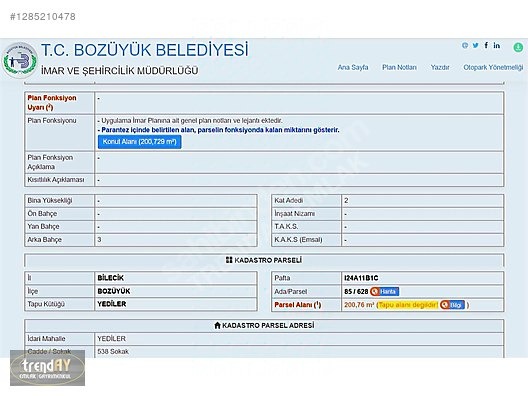Open the Facebook icon link
This screenshot has width=528, height=396.
click(486, 45)
